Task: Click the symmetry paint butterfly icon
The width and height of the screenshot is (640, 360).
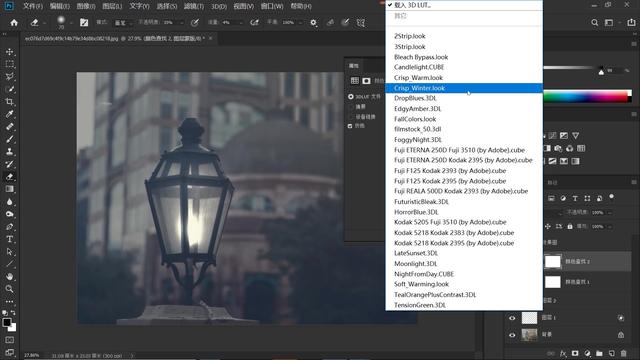Action: click(361, 22)
